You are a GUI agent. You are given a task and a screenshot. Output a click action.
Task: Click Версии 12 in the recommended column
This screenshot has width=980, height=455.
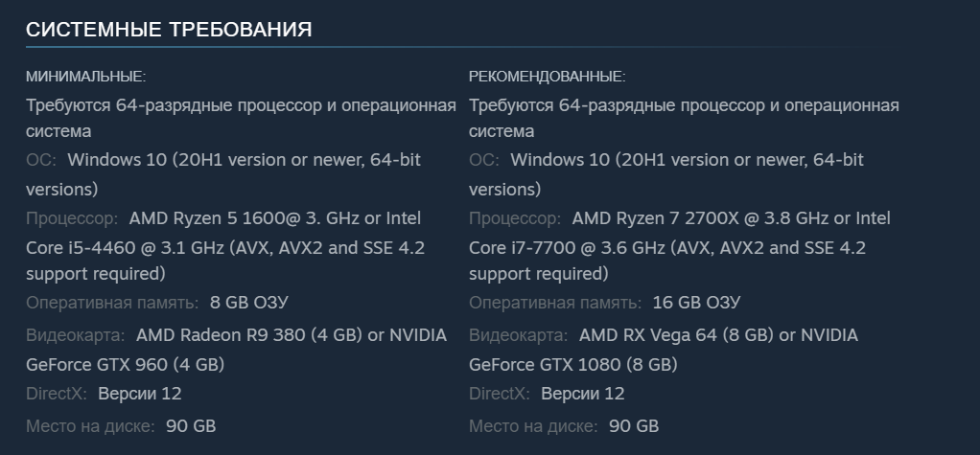(x=582, y=394)
